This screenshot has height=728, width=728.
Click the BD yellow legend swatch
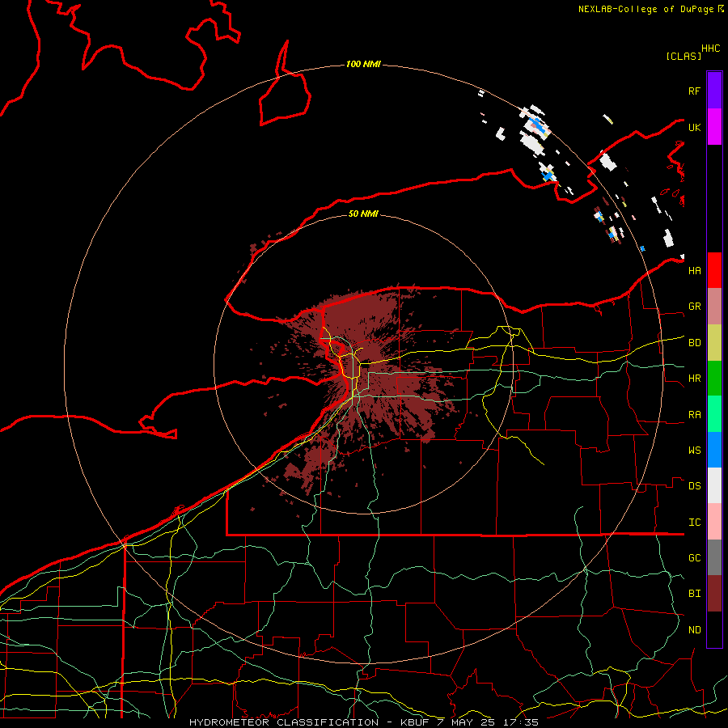(x=714, y=342)
